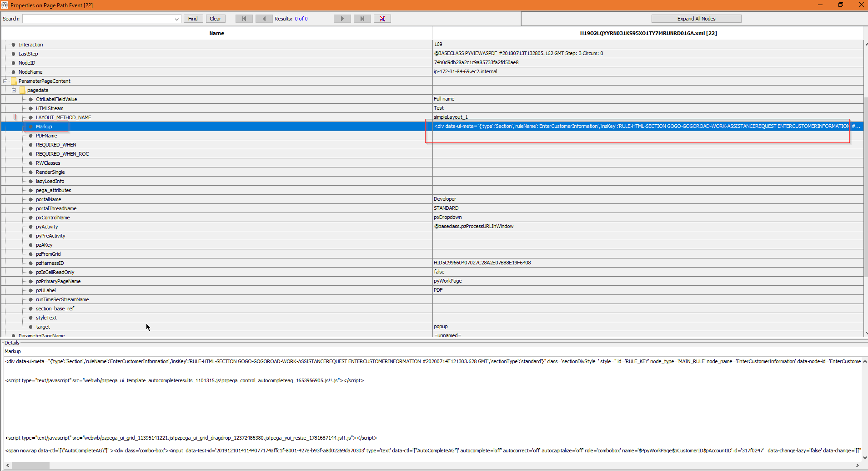Click down arrow of Details vertical scrollbar
The image size is (868, 471).
(x=865, y=458)
